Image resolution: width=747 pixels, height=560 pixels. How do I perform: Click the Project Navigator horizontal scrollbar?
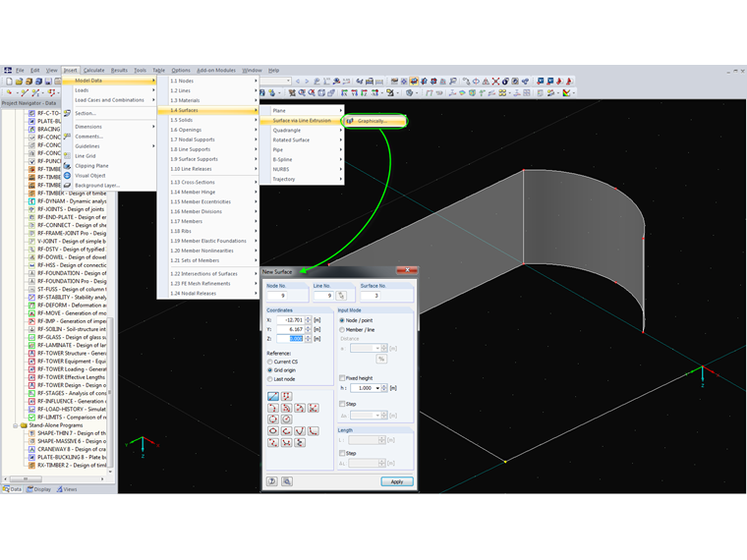pos(26,479)
